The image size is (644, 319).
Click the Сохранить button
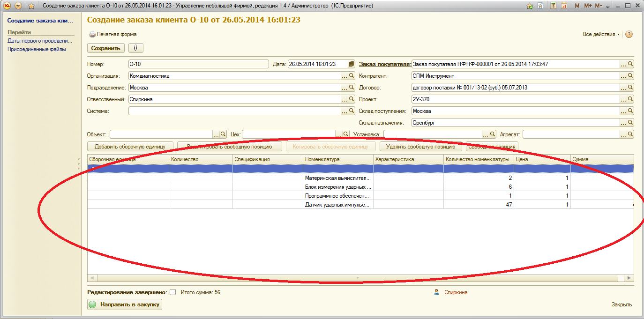(106, 48)
